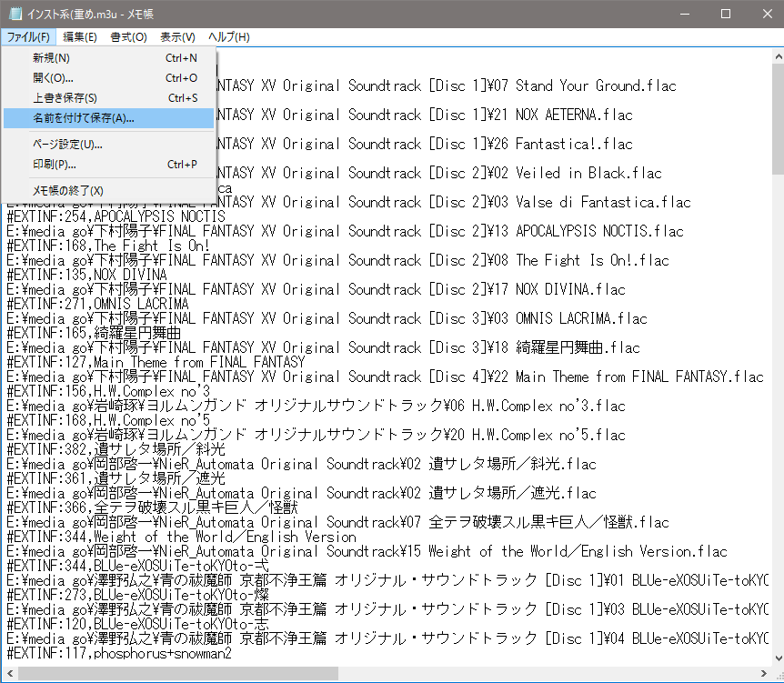Click path ending '07 全テヲ破壊スル黒キ巨人／怪獣.flac'

click(337, 522)
